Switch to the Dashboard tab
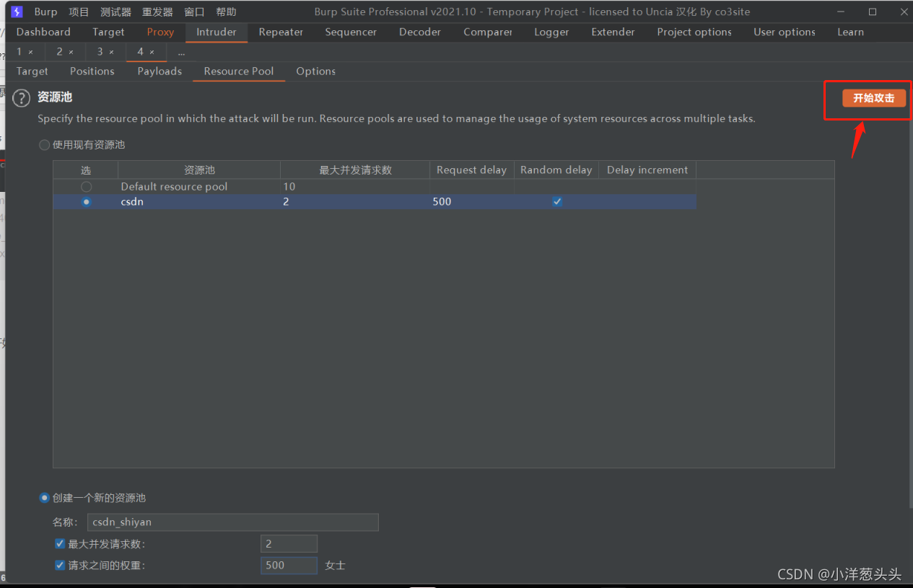Viewport: 913px width, 588px height. [x=43, y=32]
